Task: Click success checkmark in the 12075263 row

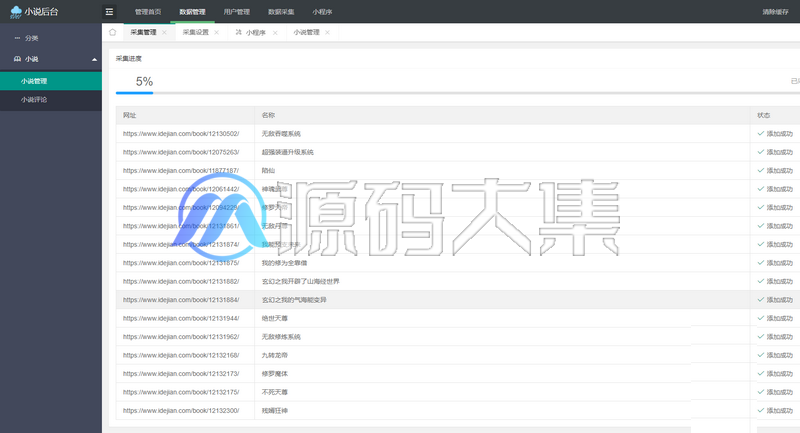Action: (x=761, y=152)
